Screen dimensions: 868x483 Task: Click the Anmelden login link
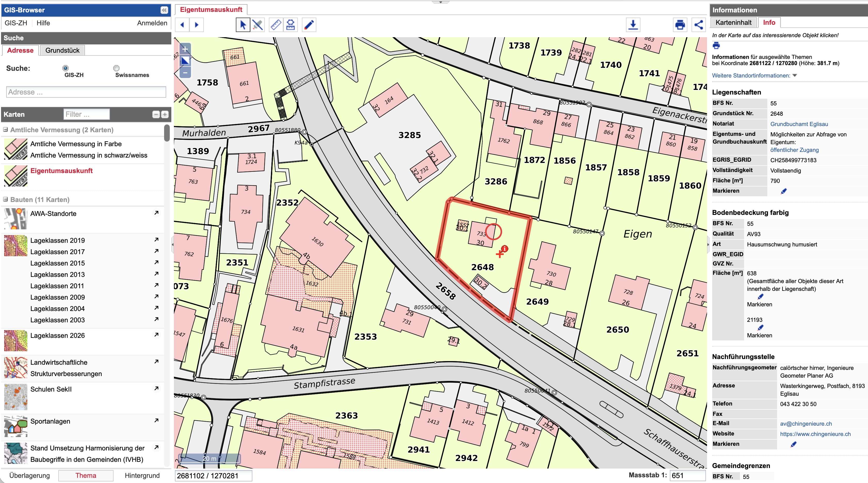[152, 23]
